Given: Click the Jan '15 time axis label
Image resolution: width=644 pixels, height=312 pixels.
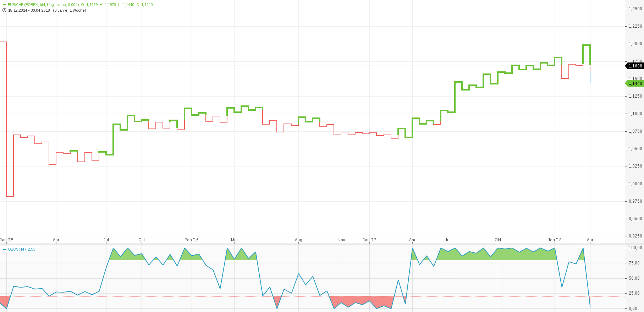Looking at the screenshot, I should (x=7, y=240).
